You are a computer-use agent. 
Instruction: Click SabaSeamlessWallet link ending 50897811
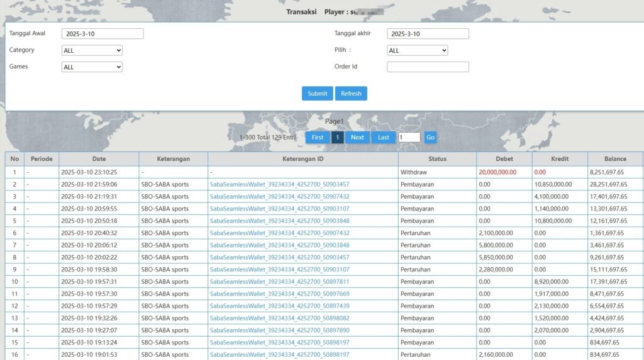(x=279, y=281)
